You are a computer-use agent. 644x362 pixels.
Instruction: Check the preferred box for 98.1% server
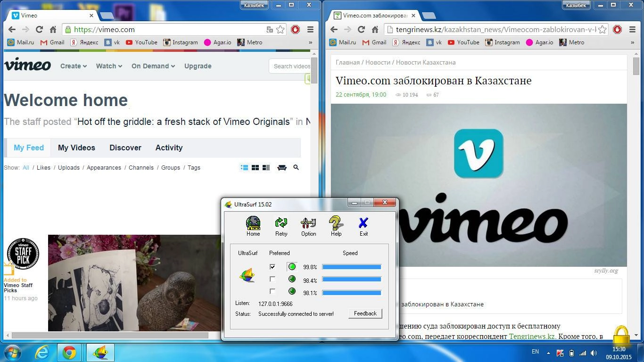(x=272, y=291)
